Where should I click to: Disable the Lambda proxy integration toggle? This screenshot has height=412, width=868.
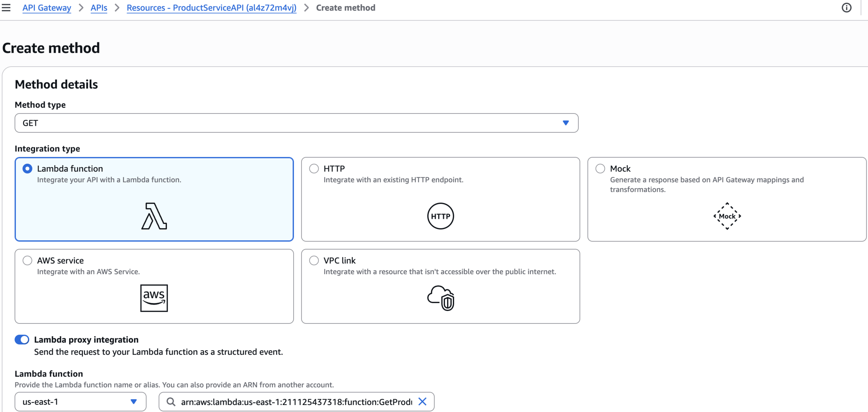point(22,340)
